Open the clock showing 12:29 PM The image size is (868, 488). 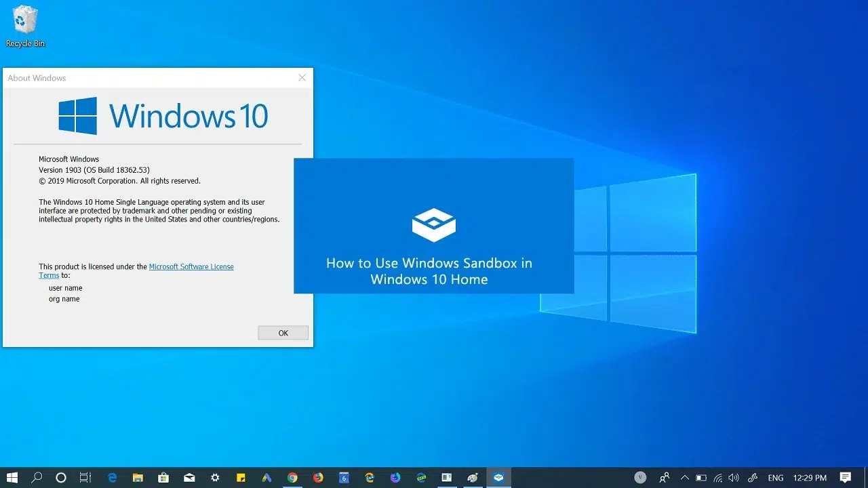pos(810,477)
